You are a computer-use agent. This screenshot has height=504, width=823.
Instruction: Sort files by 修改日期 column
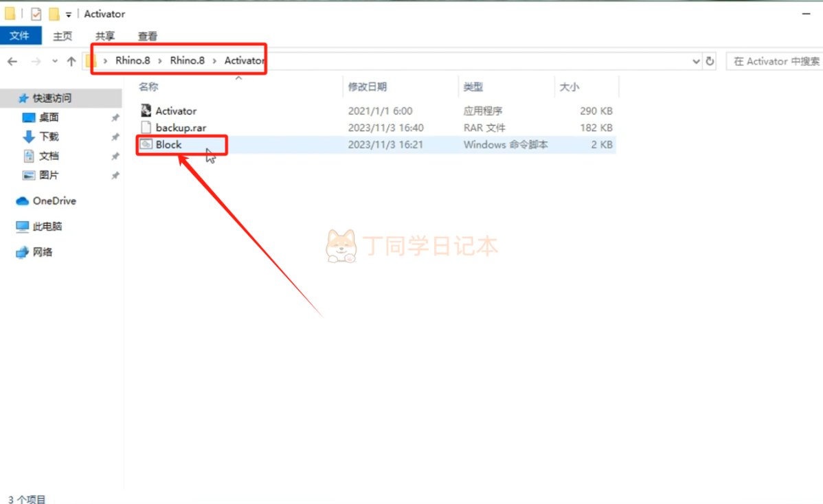point(368,87)
